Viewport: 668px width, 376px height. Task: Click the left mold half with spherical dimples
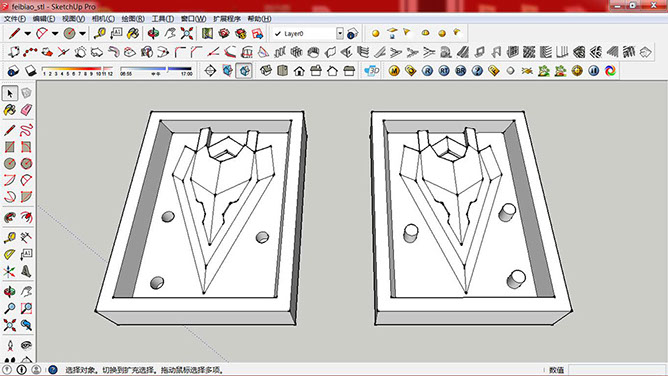[x=201, y=218]
